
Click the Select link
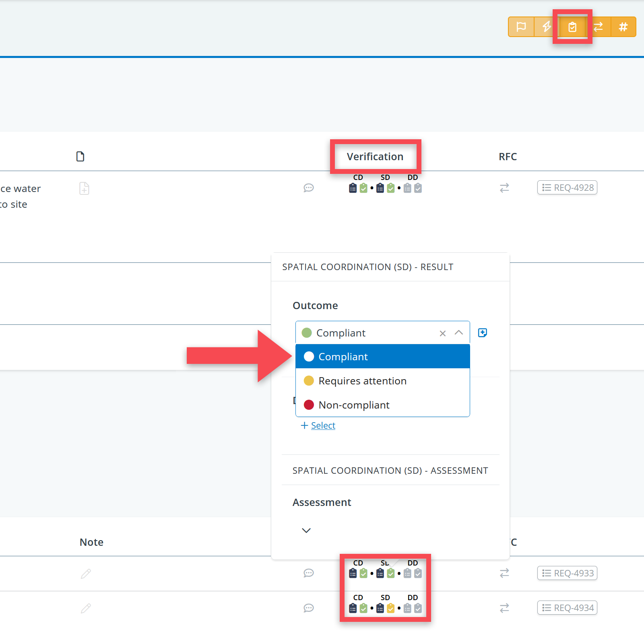coord(323,425)
